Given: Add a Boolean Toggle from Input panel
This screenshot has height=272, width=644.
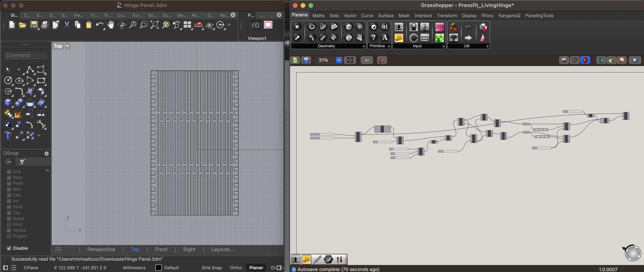Looking at the screenshot, I should click(x=413, y=27).
